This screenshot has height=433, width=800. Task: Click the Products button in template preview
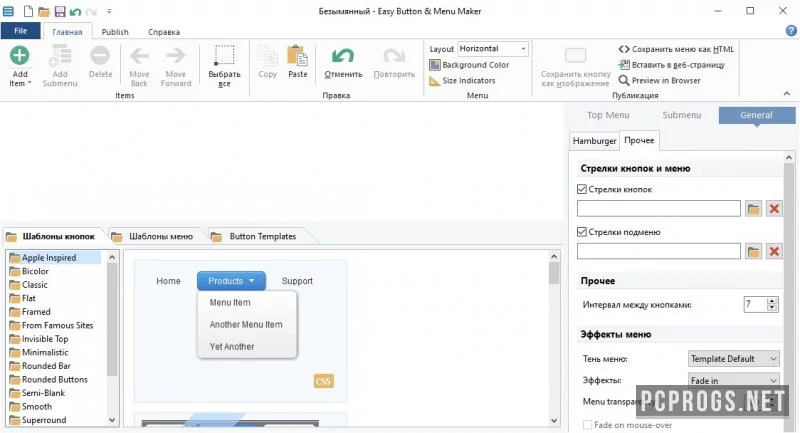point(231,281)
